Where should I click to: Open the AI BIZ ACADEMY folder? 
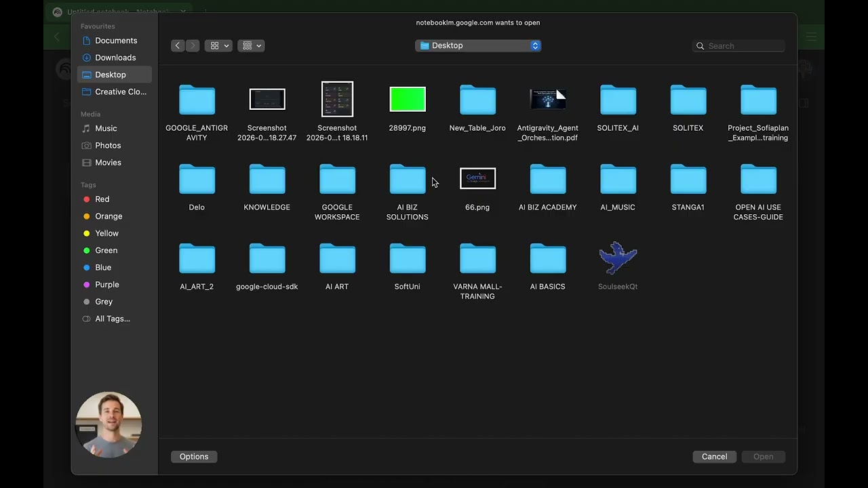(548, 180)
